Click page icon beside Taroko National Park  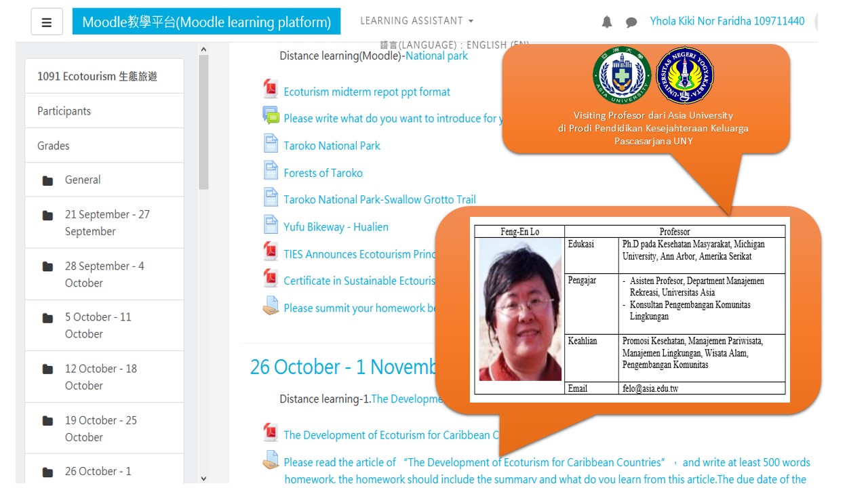271,144
